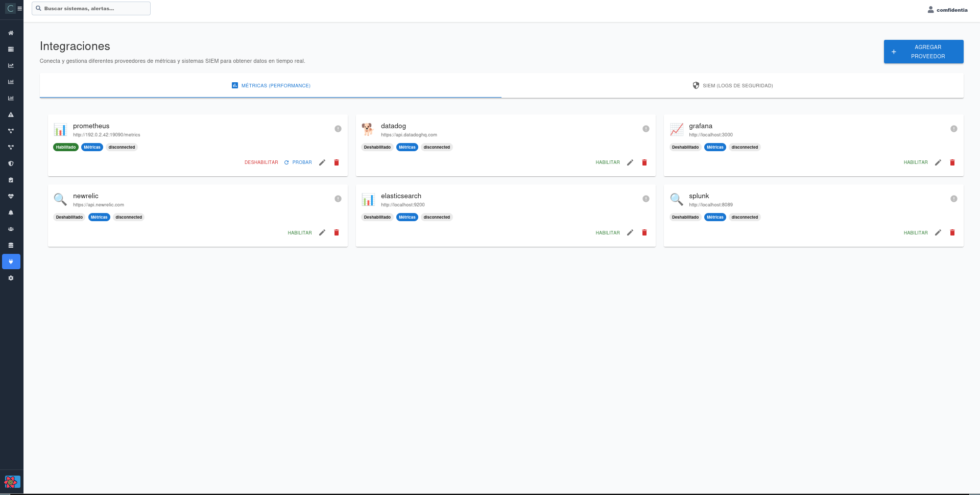Disable the prometheus integration via DESHABILITAR
Screen dimensions: 980x495
click(x=261, y=162)
